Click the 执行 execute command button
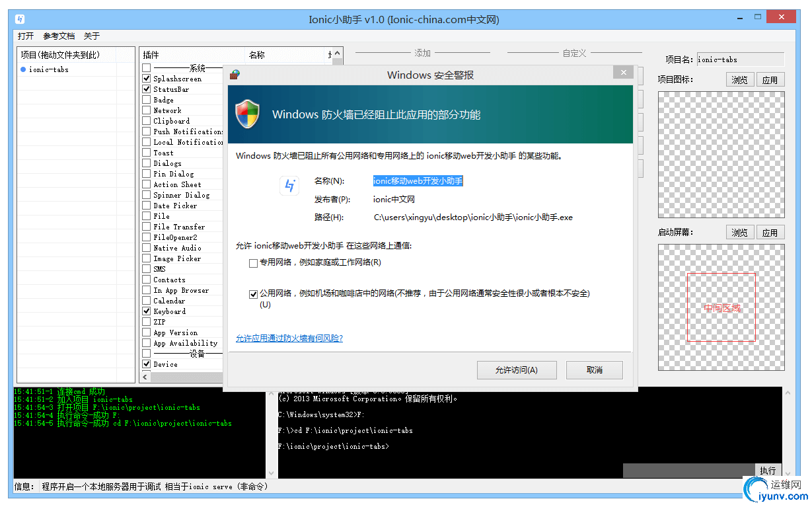Image resolution: width=812 pixels, height=507 pixels. pyautogui.click(x=768, y=471)
